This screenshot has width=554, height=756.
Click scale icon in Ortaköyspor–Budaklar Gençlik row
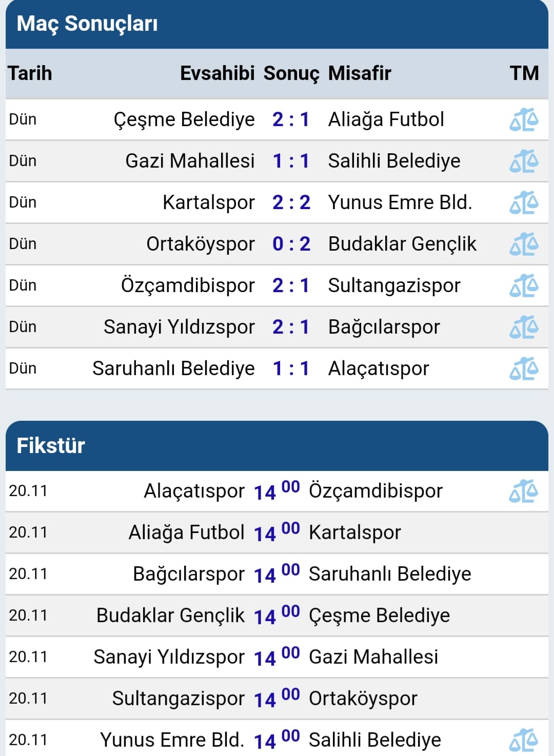[524, 244]
